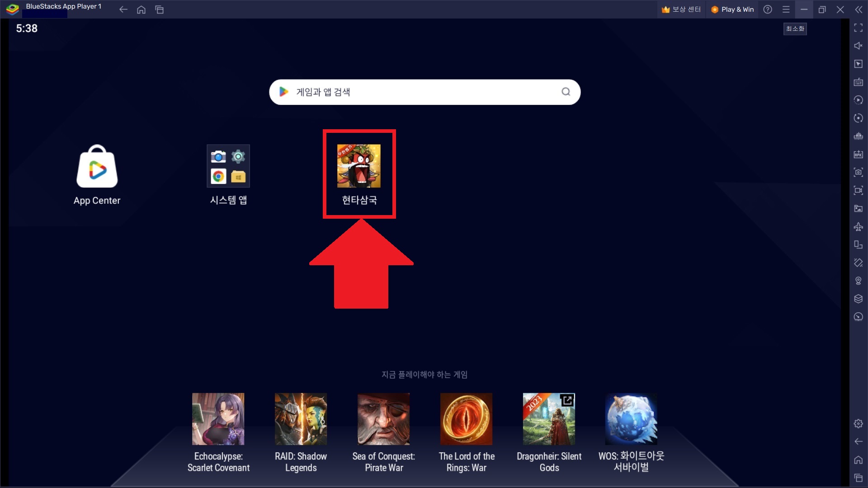
Task: Launch the 현타삼국 game app
Action: (359, 174)
